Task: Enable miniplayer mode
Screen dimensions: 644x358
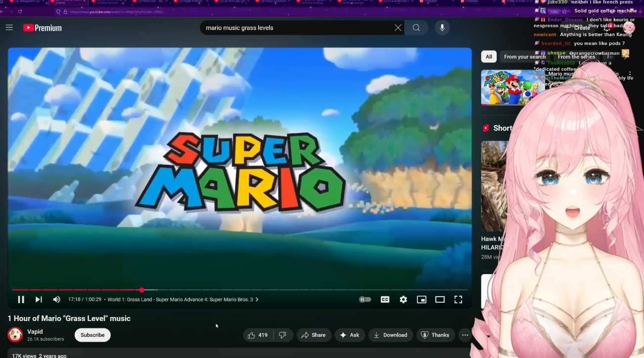Action: [421, 300]
